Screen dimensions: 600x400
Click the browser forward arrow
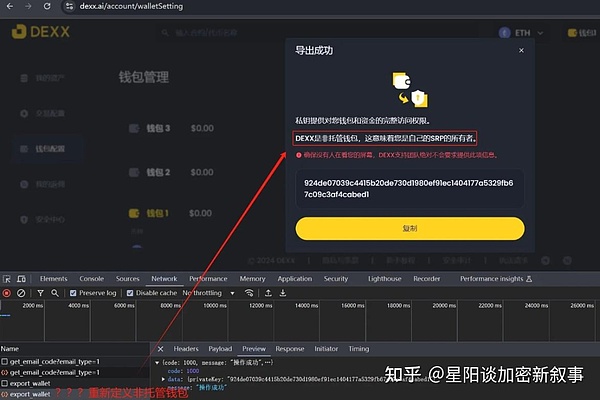coord(28,7)
